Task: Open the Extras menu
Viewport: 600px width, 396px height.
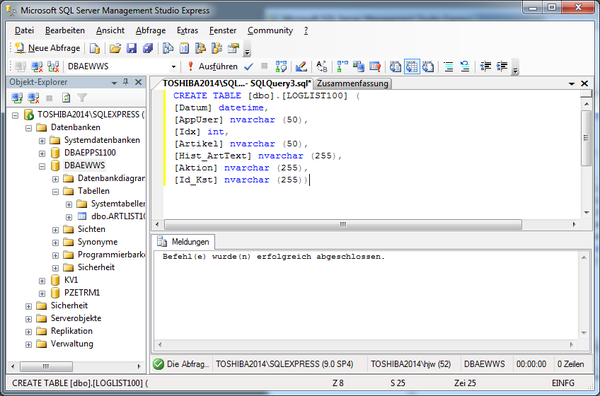Action: pos(187,31)
